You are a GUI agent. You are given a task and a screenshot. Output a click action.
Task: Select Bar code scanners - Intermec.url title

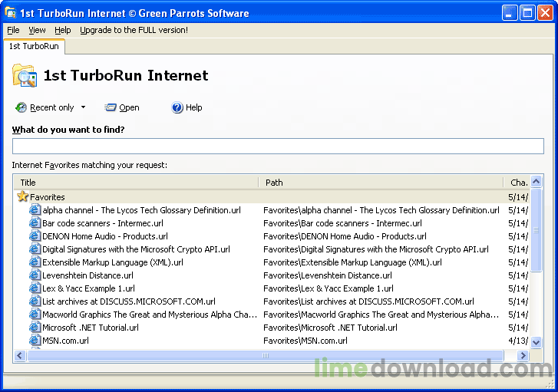point(103,223)
